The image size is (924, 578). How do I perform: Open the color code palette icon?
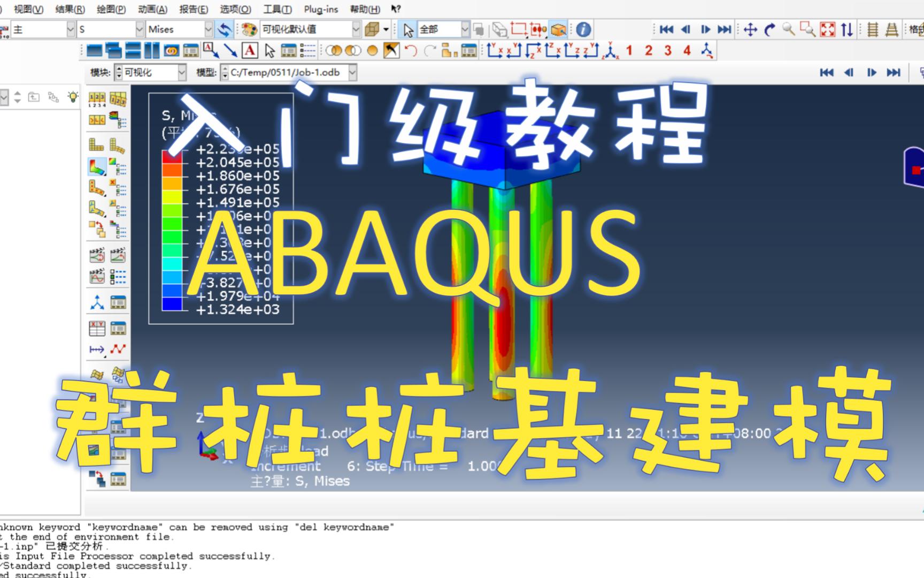coord(249,29)
